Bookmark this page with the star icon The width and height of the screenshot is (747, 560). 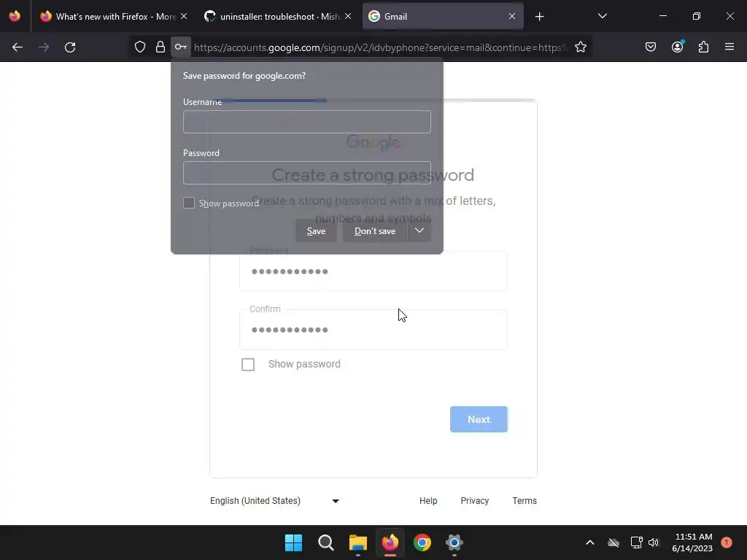(x=580, y=47)
